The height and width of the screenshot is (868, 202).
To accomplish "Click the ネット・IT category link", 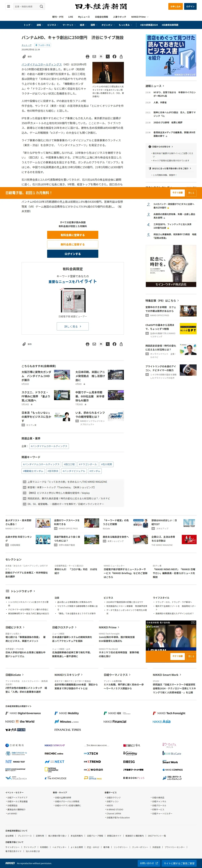I will pos(27,45).
